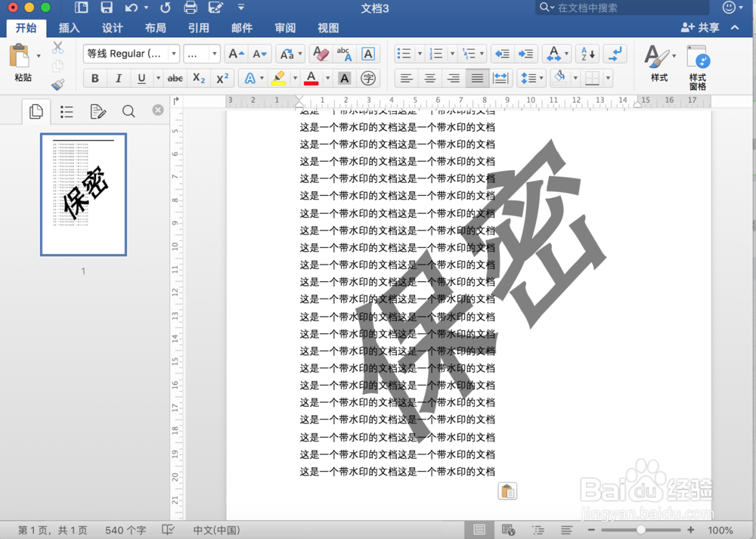Switch to outline view in status bar

(x=538, y=530)
